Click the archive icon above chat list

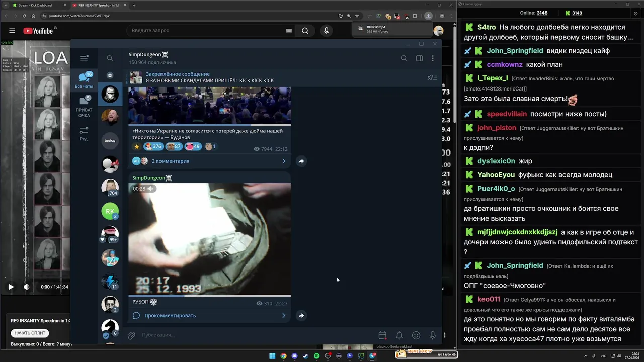tap(110, 75)
